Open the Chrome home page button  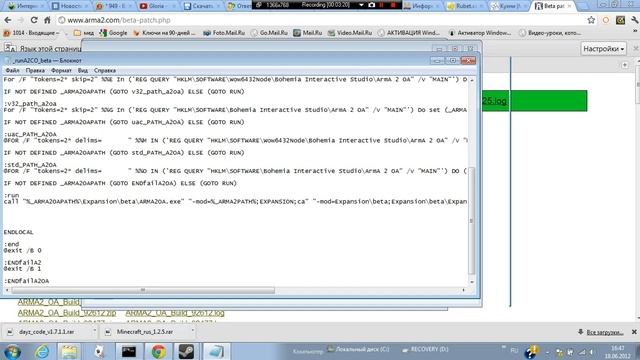tap(47, 20)
